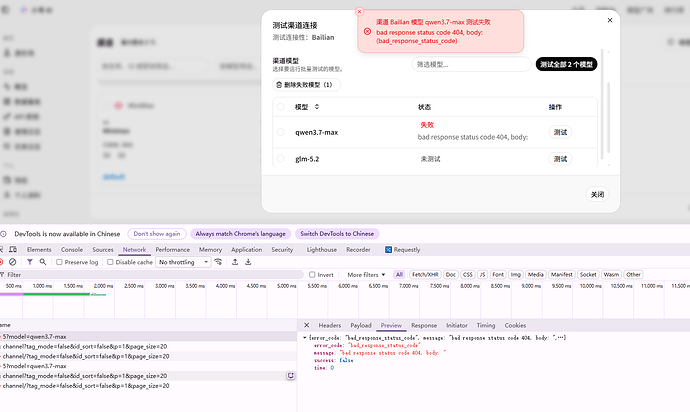
Task: Clear the network log icon
Action: click(x=13, y=262)
